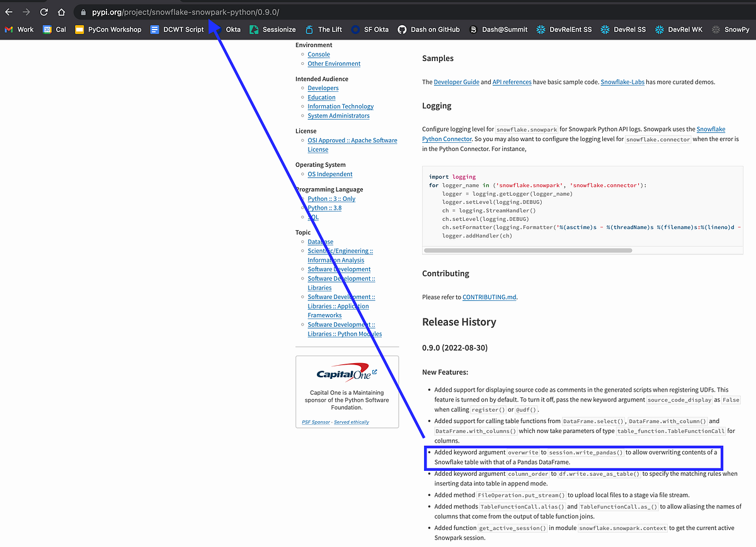
Task: Click the forward navigation arrow
Action: pos(26,11)
